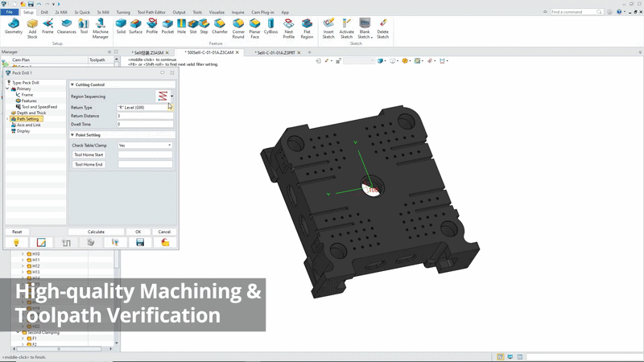Open the Visualize ribbon tab
This screenshot has height=362, width=644.
tap(217, 13)
